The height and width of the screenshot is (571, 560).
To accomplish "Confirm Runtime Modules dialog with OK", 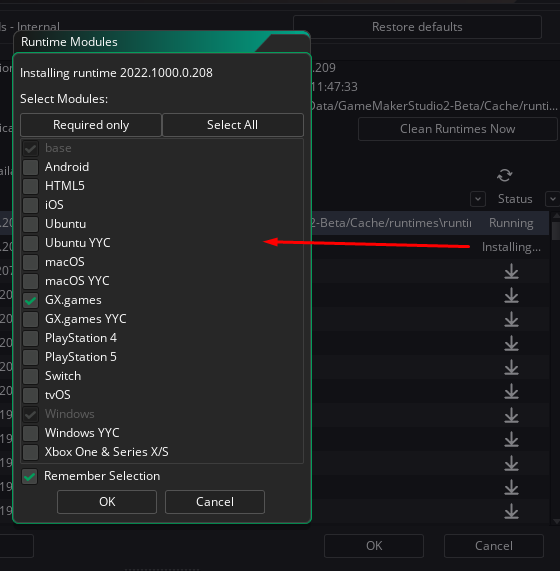I will [x=107, y=502].
